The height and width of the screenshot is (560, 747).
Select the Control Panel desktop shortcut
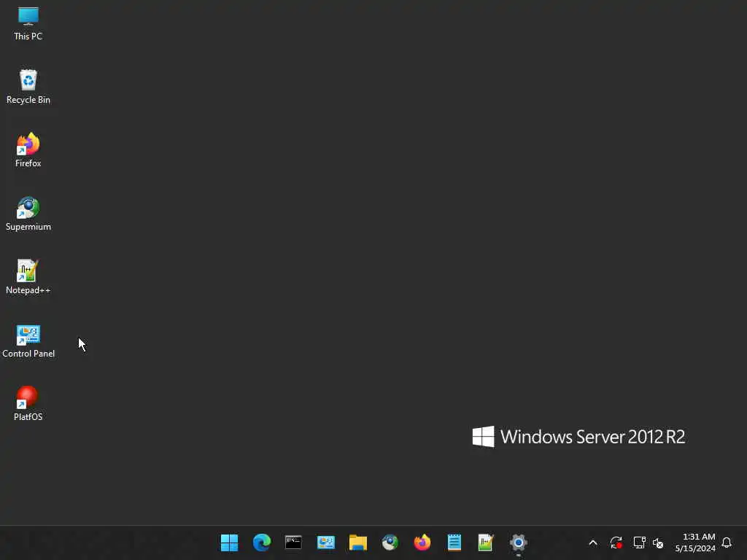point(28,341)
